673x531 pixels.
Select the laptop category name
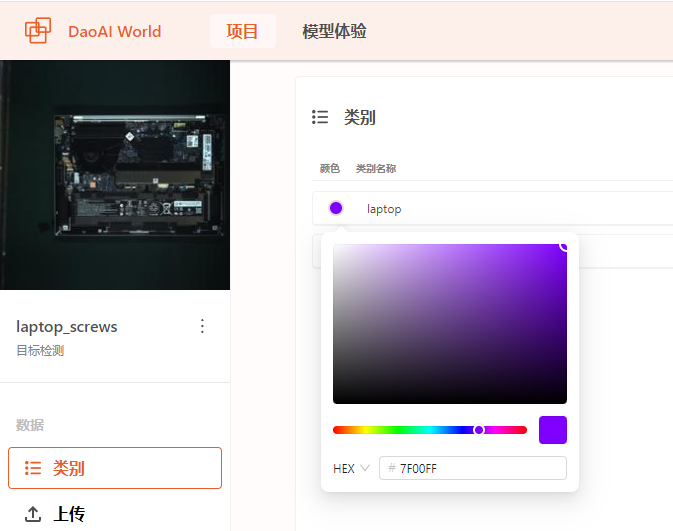[x=384, y=209]
